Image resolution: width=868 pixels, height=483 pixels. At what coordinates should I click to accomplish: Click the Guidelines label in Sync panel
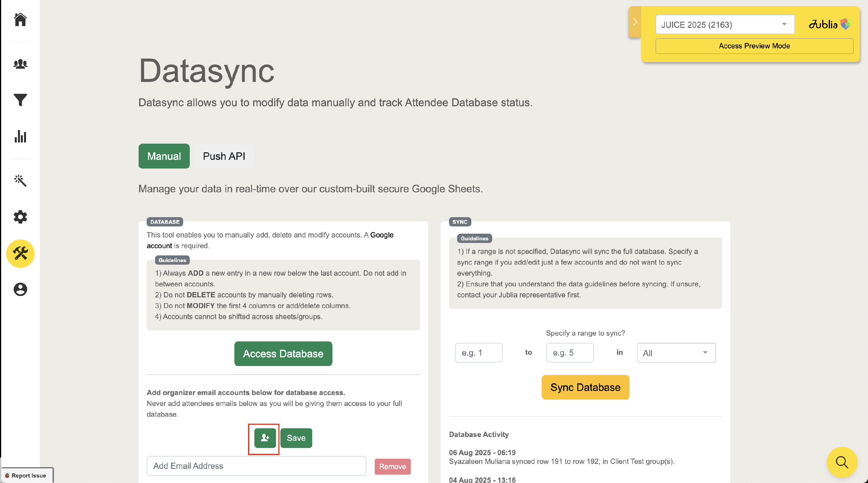coord(475,239)
